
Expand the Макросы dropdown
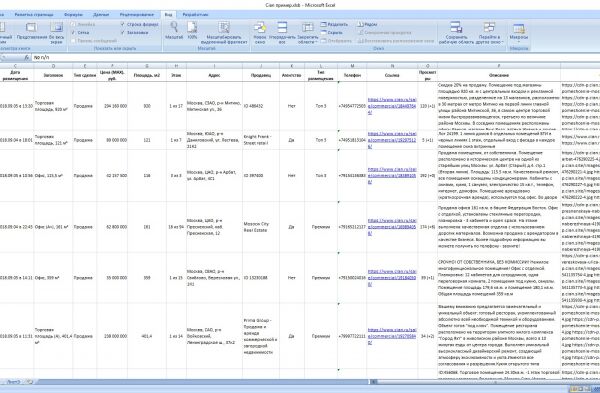click(519, 33)
